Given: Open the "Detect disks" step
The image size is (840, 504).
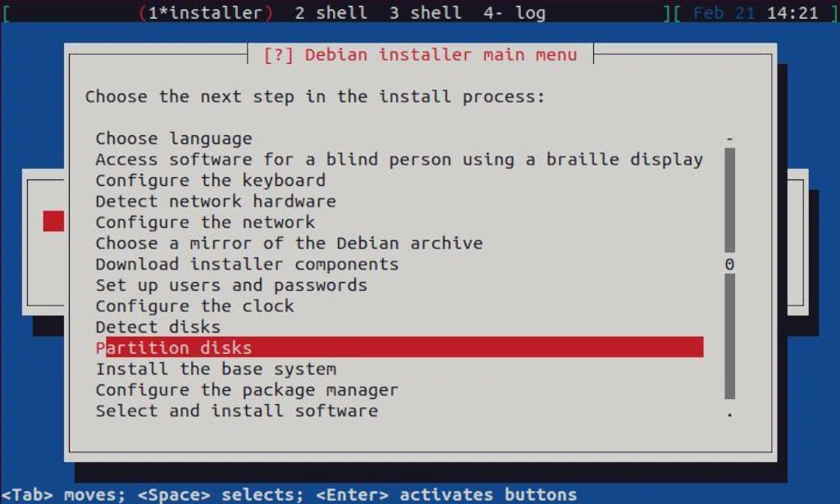Looking at the screenshot, I should click(157, 326).
